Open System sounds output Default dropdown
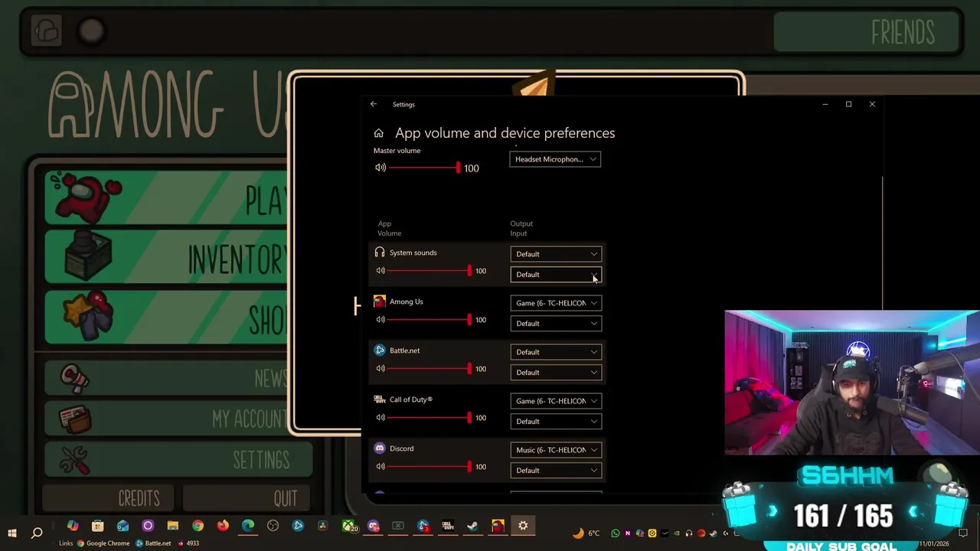The width and height of the screenshot is (980, 551). (556, 254)
